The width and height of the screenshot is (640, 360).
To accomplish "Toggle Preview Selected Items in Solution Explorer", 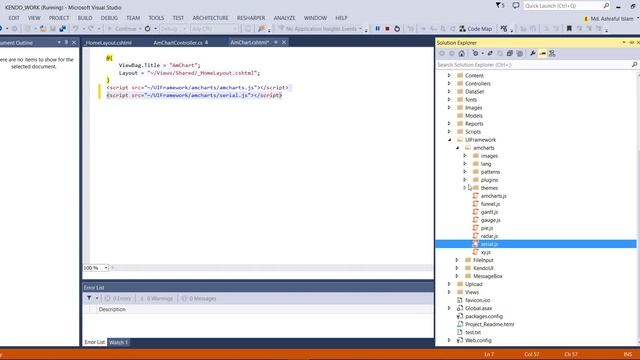I will (542, 53).
